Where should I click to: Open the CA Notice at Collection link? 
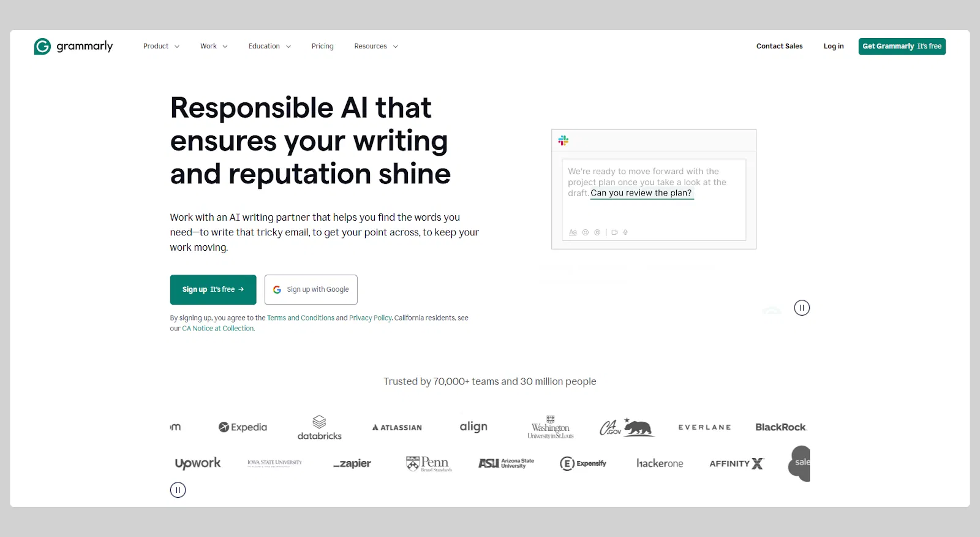point(218,329)
